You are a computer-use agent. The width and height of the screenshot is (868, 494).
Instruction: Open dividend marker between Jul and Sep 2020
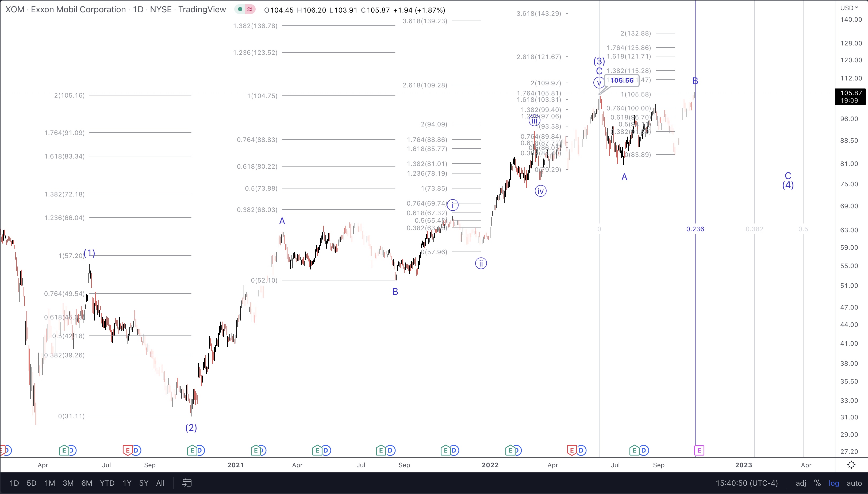coord(136,450)
